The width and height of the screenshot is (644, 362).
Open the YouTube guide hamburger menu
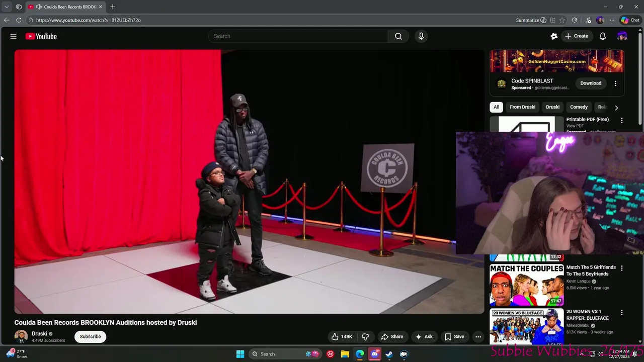click(x=14, y=36)
